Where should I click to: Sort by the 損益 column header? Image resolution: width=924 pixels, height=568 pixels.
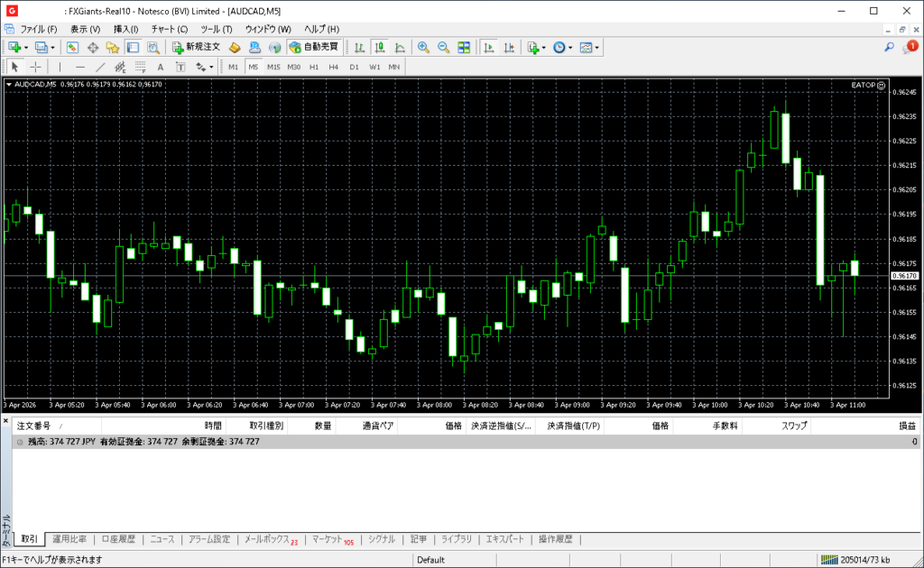pyautogui.click(x=905, y=426)
